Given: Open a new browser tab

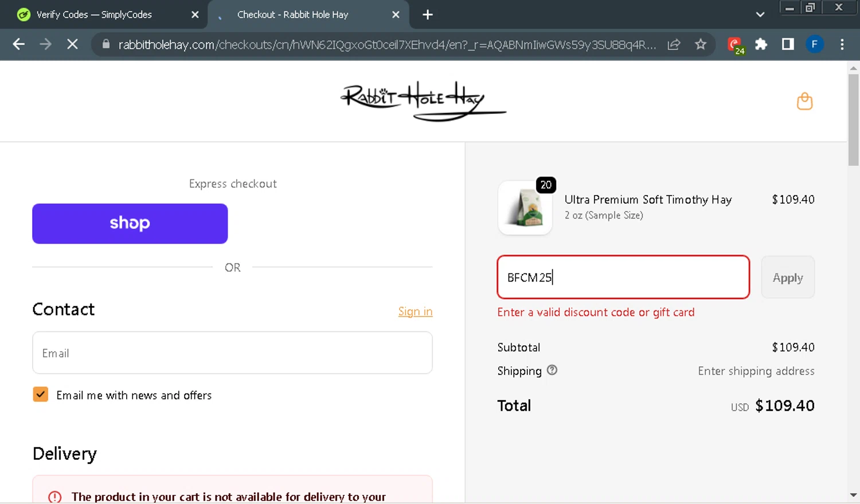Looking at the screenshot, I should 428,15.
